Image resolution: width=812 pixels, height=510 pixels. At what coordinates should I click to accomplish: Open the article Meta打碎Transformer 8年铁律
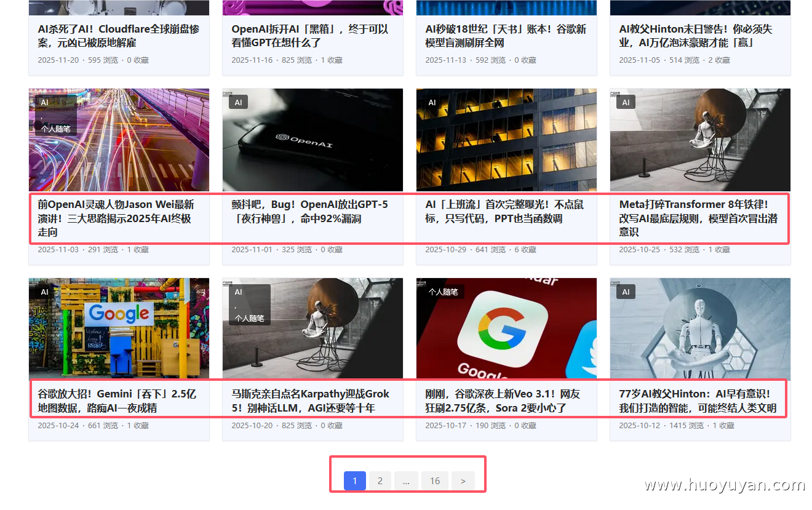(x=698, y=218)
